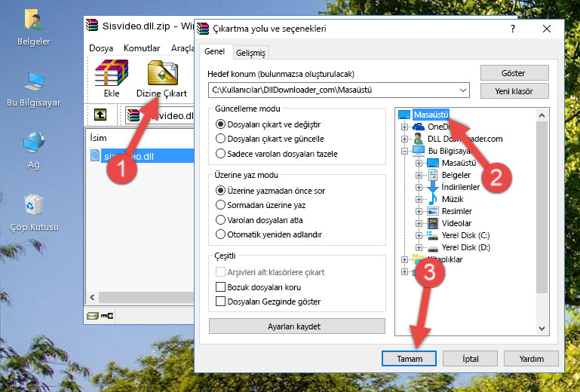Expand the Müzik tree node
Viewport: 580px width, 392px height.
coord(419,199)
